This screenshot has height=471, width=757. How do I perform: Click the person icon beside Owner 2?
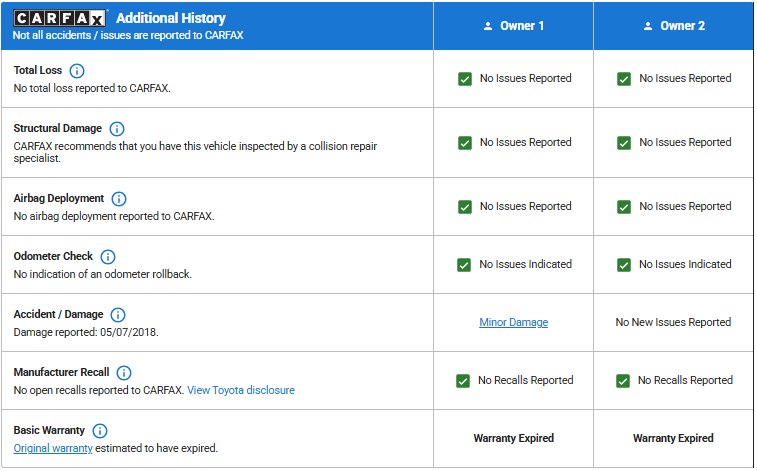tap(647, 26)
